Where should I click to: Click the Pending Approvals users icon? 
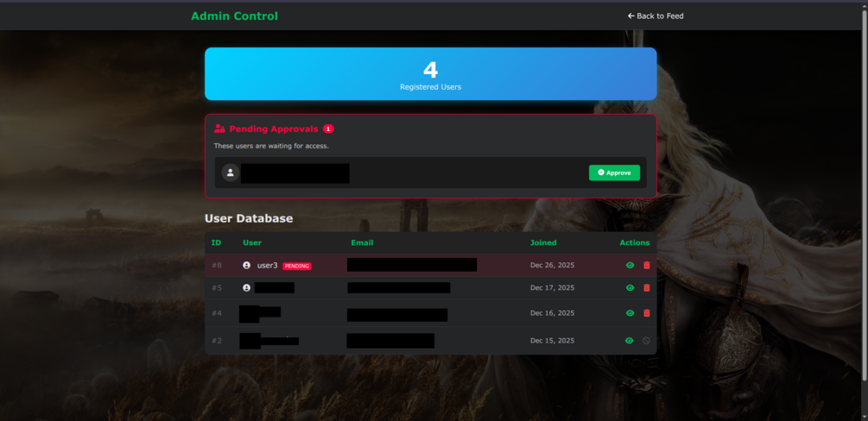click(x=219, y=129)
